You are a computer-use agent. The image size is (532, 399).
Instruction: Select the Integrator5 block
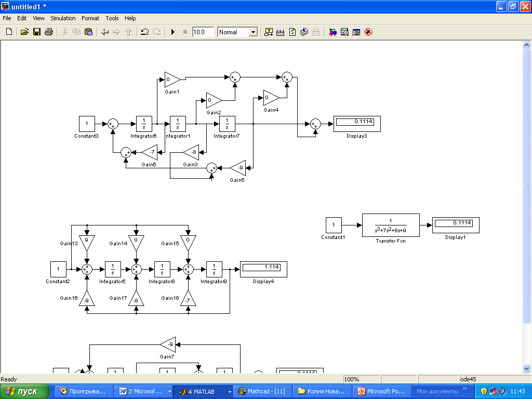[x=113, y=270]
